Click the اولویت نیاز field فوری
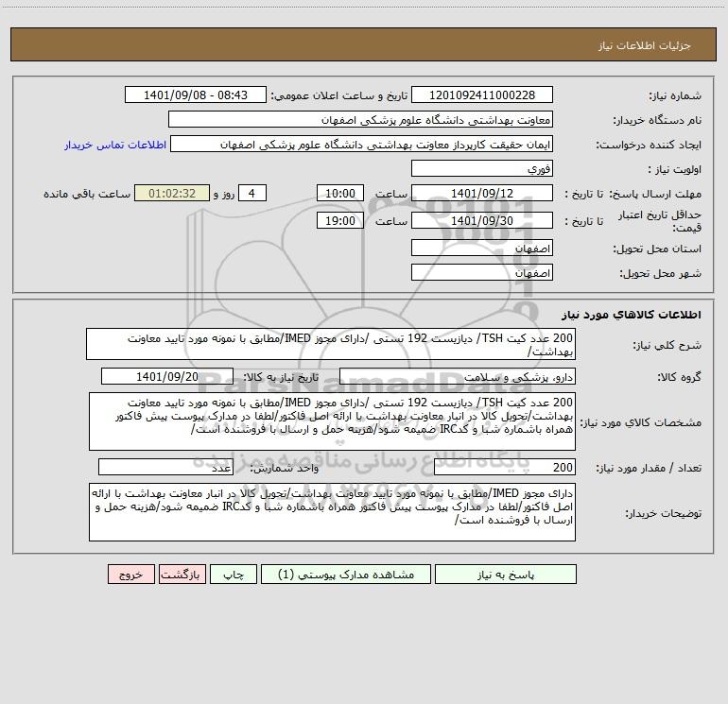728x704 pixels. coord(482,169)
